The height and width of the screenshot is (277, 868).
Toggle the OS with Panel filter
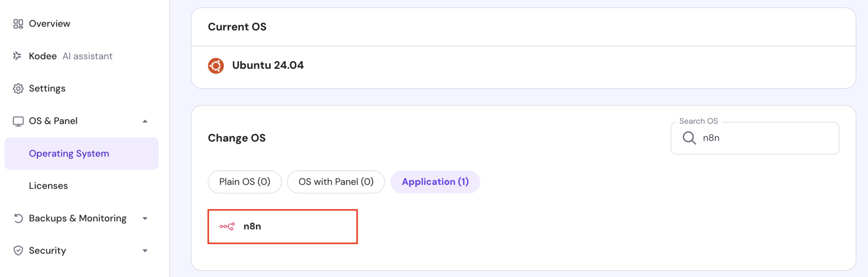pyautogui.click(x=336, y=182)
